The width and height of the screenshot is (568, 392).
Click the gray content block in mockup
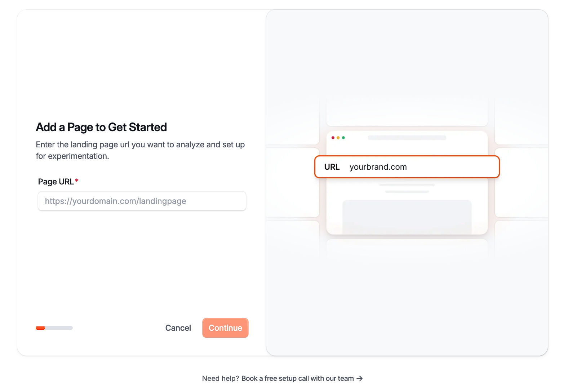(407, 216)
